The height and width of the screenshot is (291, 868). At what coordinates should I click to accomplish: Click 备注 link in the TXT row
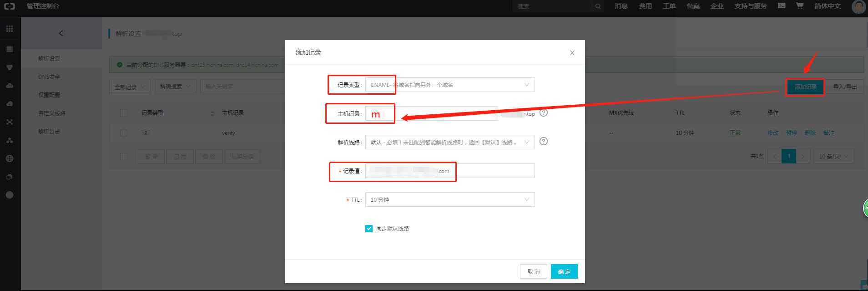pos(829,133)
